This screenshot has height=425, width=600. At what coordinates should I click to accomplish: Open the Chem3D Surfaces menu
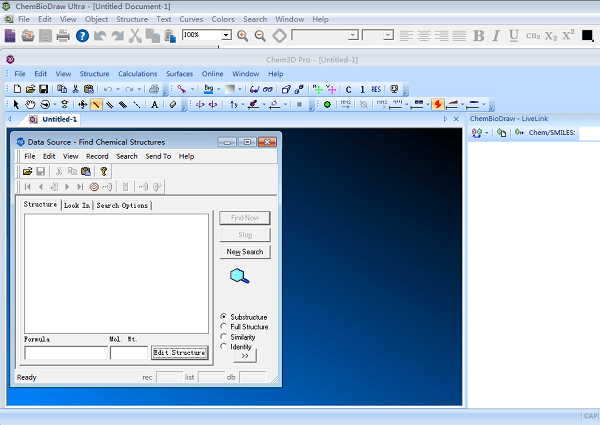[x=179, y=74]
